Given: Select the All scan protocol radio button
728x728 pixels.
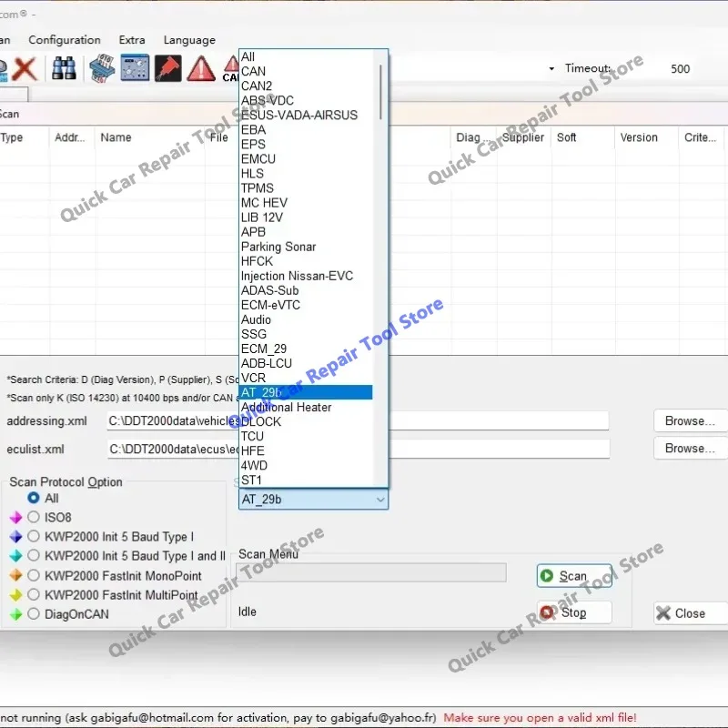Looking at the screenshot, I should 34,498.
